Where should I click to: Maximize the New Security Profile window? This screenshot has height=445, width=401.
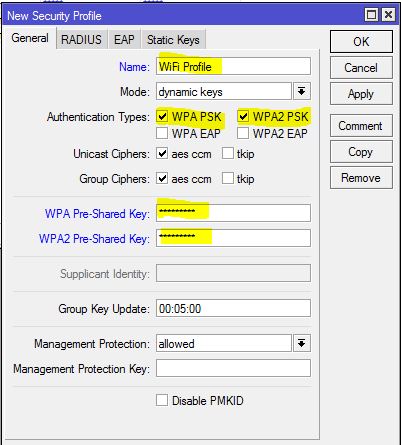[372, 15]
